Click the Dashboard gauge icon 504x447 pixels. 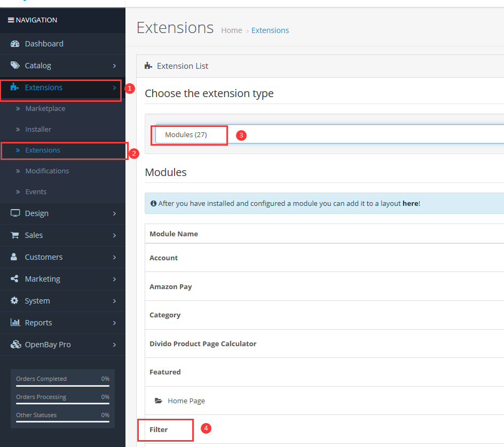(15, 44)
